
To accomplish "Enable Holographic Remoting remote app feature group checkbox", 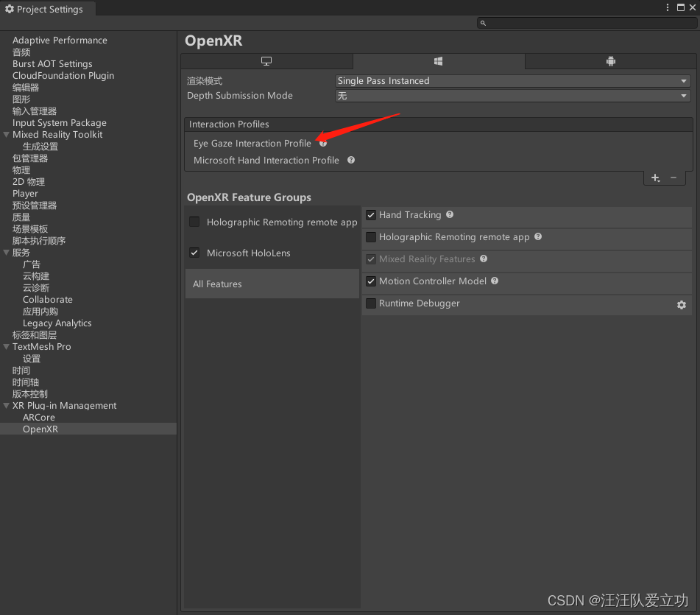I will point(194,222).
